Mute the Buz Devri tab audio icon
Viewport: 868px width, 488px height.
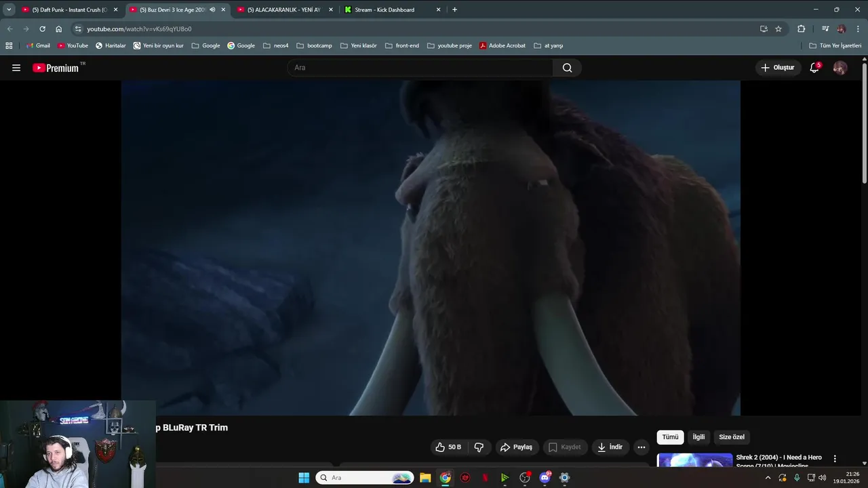tap(212, 9)
